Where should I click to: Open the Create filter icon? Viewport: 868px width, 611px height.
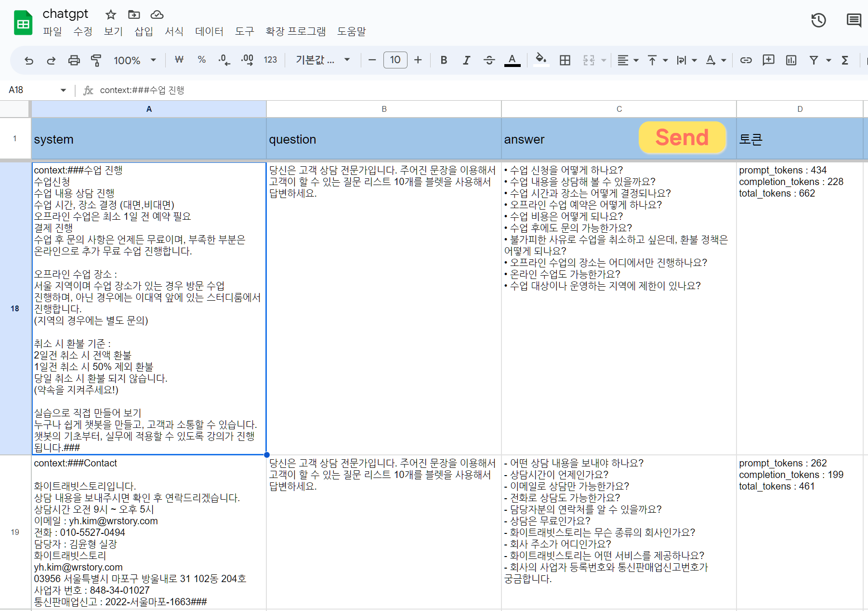click(x=814, y=60)
